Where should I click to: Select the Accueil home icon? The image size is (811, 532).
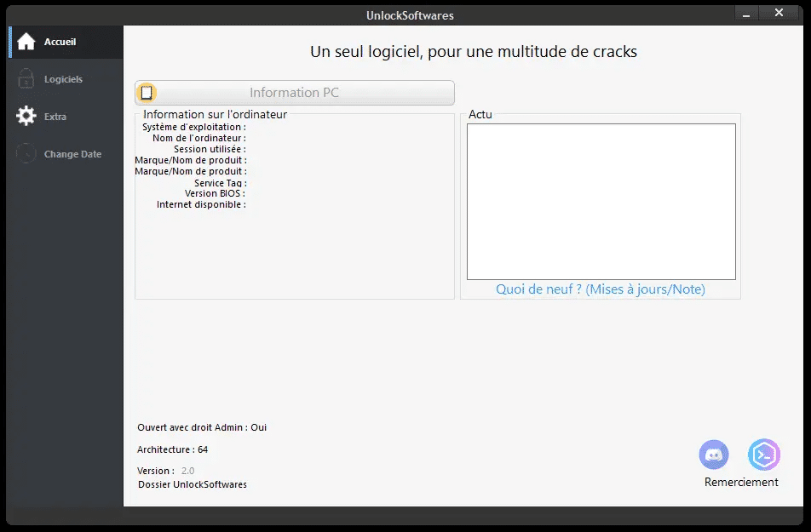click(x=27, y=41)
